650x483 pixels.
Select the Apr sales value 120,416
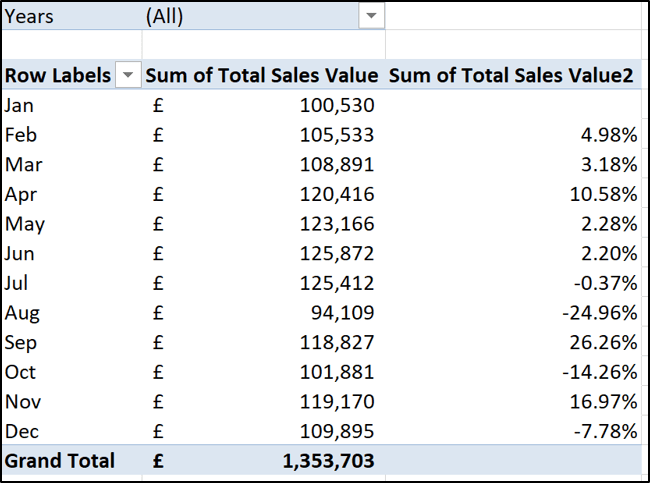[336, 194]
